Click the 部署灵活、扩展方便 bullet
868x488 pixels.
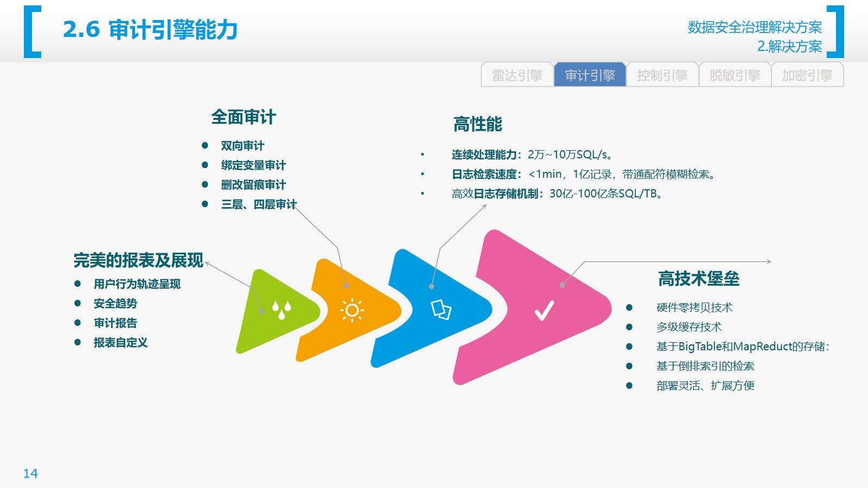coord(705,386)
